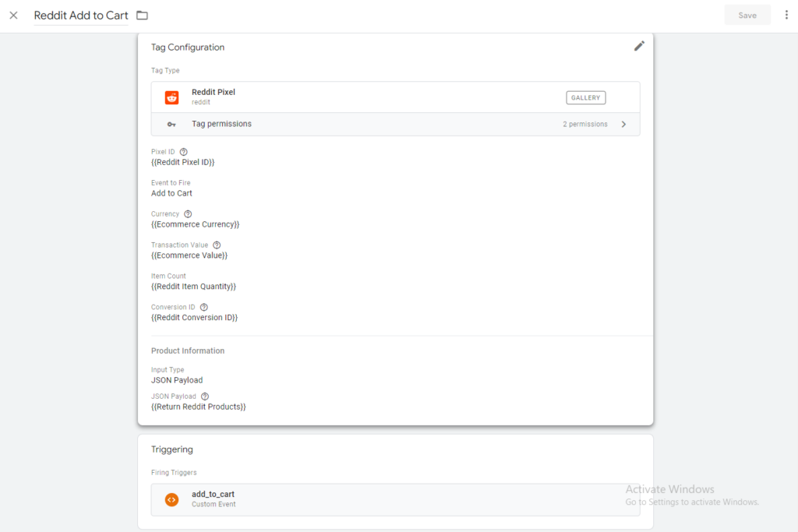Screen dimensions: 798x532
Task: Click the help icon next to Conversion ID
Action: pyautogui.click(x=204, y=308)
